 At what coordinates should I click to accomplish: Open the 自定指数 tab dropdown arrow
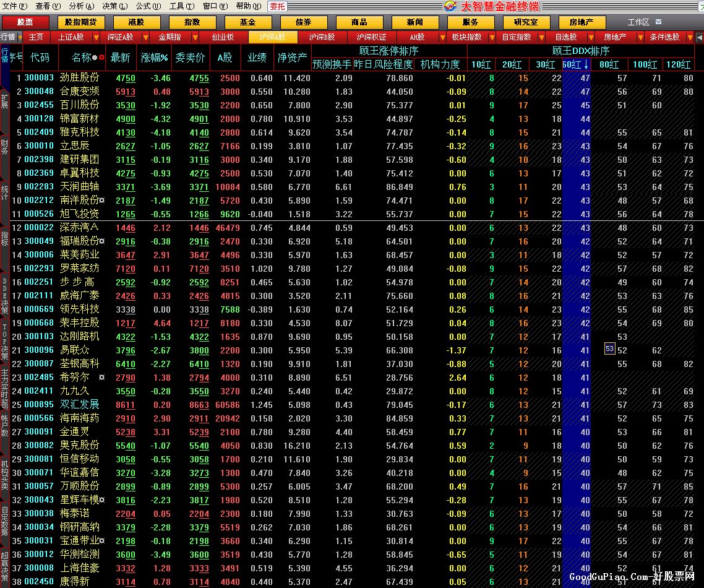pyautogui.click(x=541, y=37)
